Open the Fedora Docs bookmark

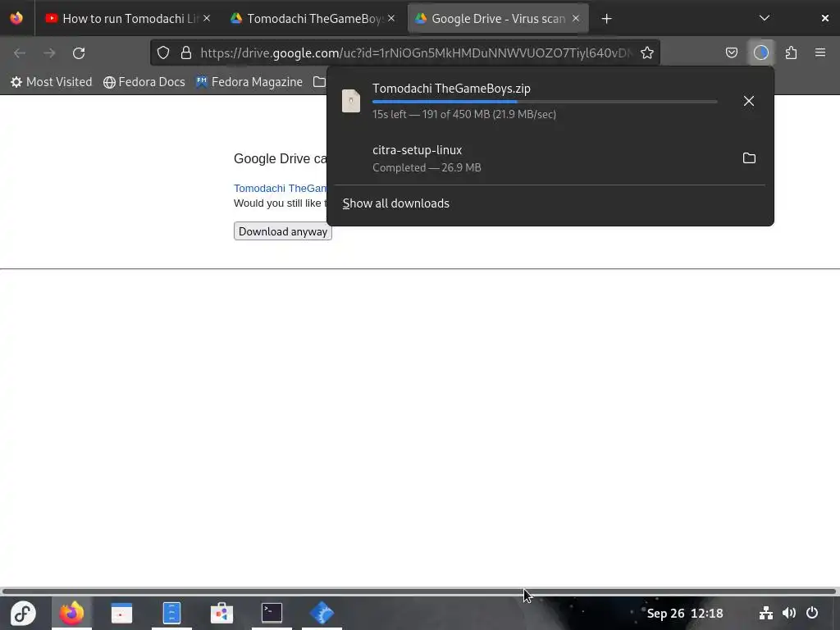tap(144, 82)
